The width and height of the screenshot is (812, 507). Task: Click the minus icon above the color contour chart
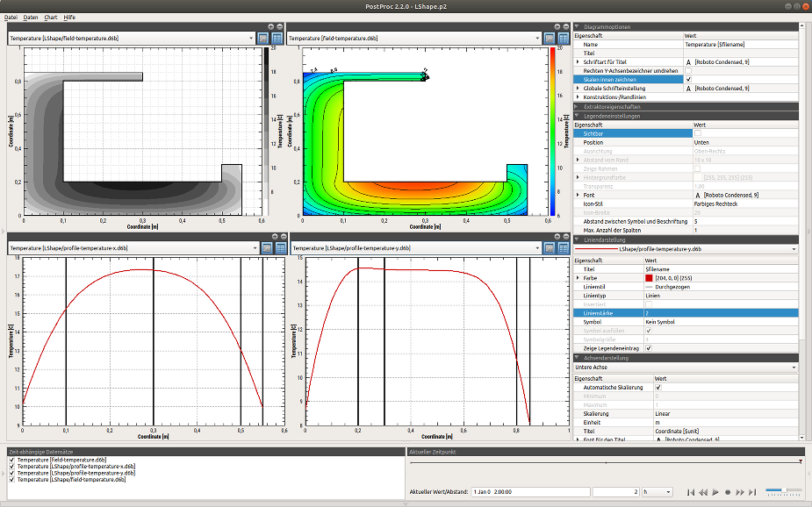click(x=565, y=26)
